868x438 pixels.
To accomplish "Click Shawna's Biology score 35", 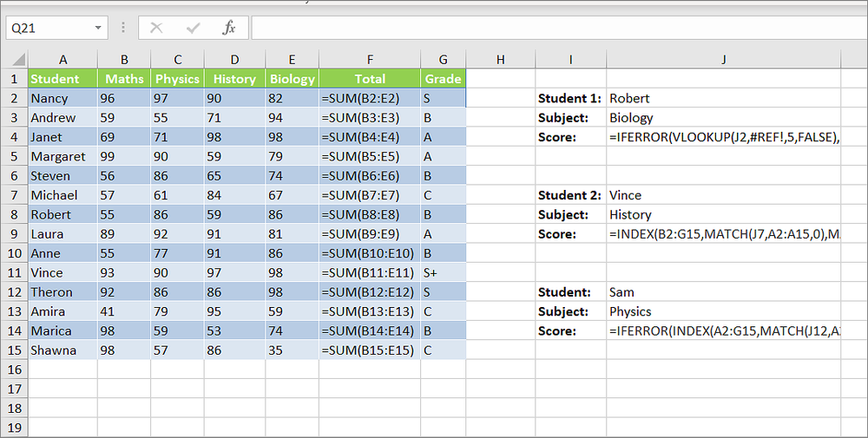I will (293, 350).
